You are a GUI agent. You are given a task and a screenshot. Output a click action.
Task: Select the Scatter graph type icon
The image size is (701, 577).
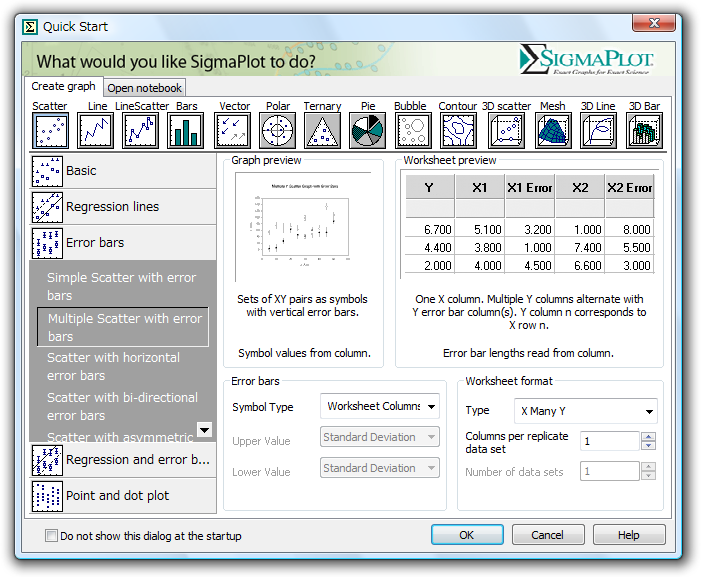[50, 131]
